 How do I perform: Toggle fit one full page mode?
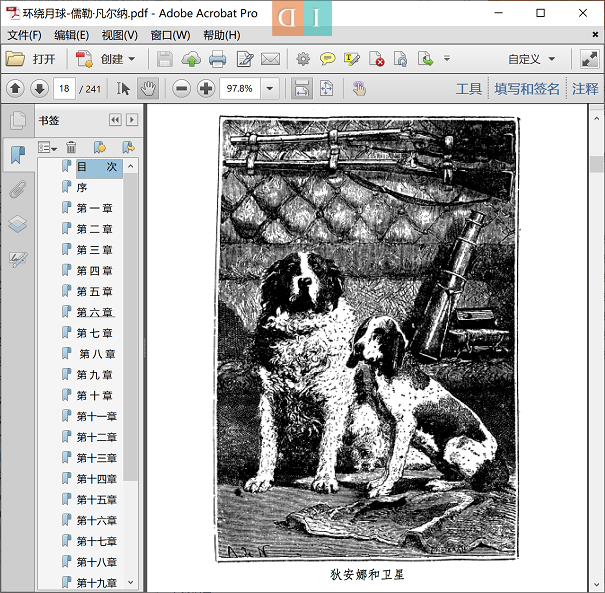pyautogui.click(x=326, y=89)
